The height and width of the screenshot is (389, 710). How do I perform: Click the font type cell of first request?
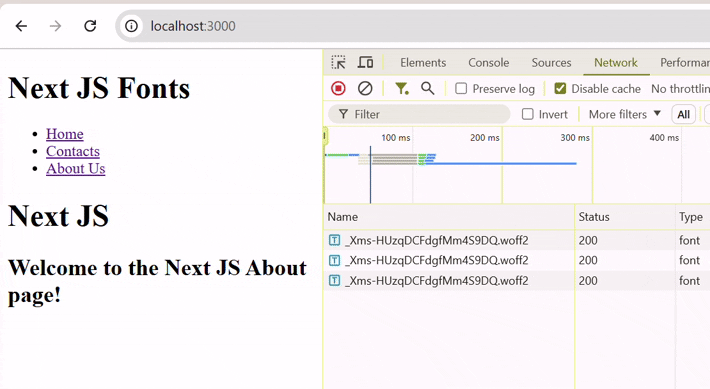click(689, 240)
